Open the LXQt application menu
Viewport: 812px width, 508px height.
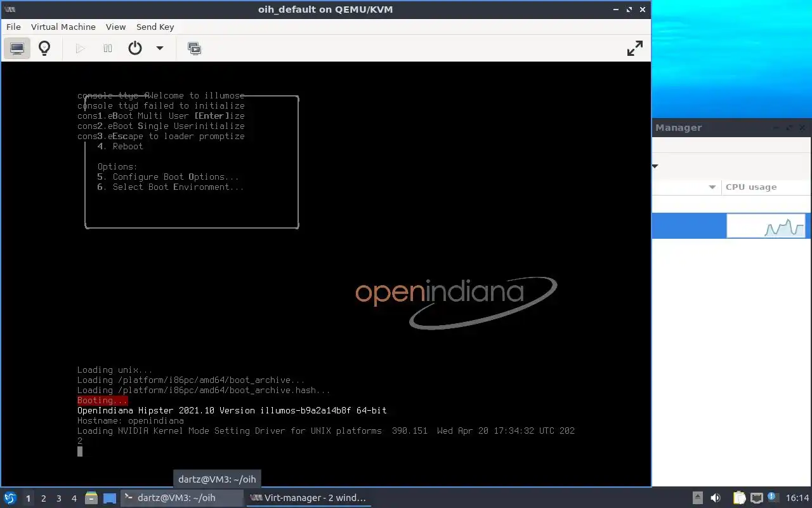[x=10, y=498]
